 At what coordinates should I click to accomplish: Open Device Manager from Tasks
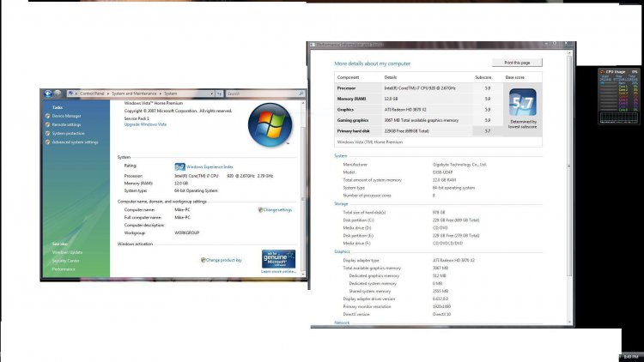pos(66,116)
